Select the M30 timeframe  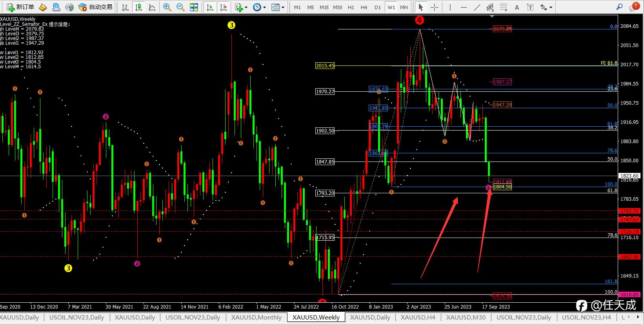click(337, 7)
